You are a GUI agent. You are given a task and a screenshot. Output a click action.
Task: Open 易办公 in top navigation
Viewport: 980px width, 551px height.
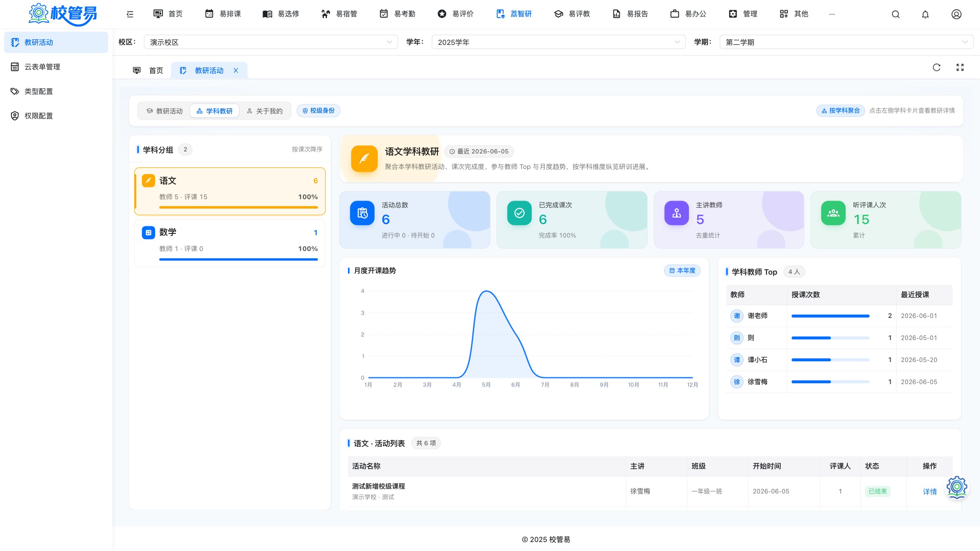coord(688,14)
